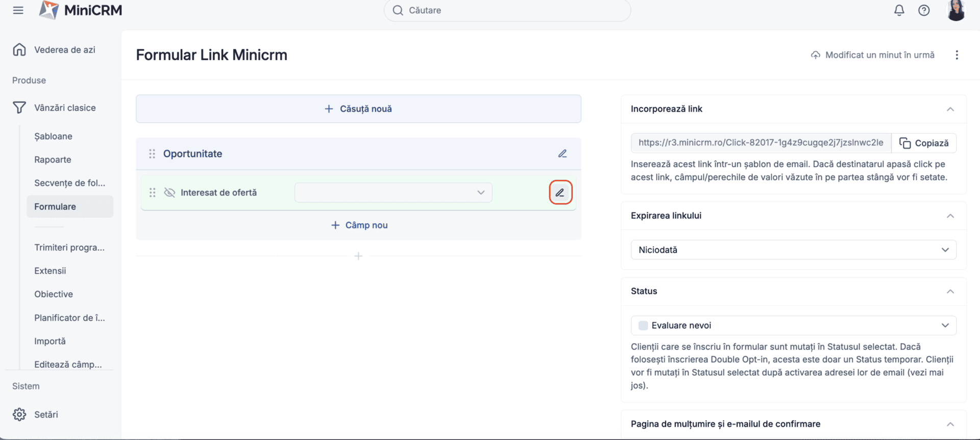Screen dimensions: 980x440
Task: Go to Șabloane in the sidebar
Action: (53, 136)
